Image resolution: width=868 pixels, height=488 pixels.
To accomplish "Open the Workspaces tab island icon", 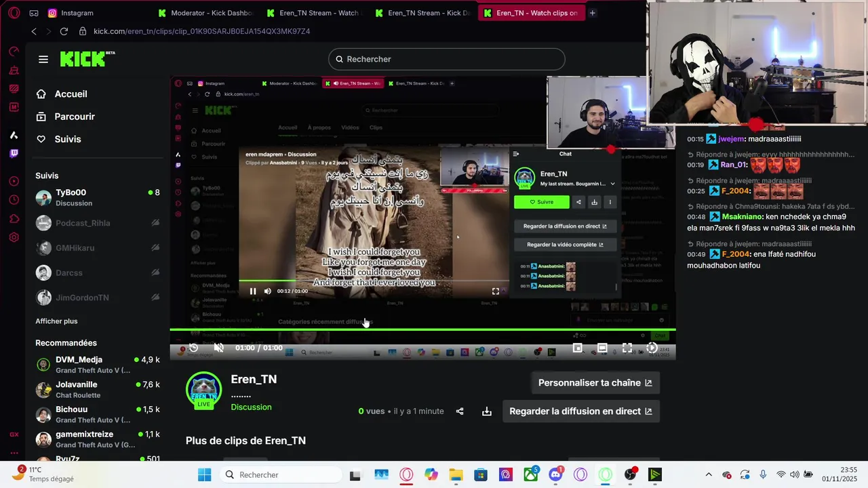I will [x=33, y=13].
